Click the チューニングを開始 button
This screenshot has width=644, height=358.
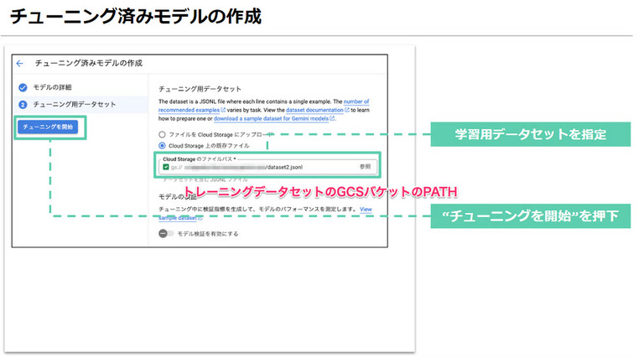[x=48, y=127]
